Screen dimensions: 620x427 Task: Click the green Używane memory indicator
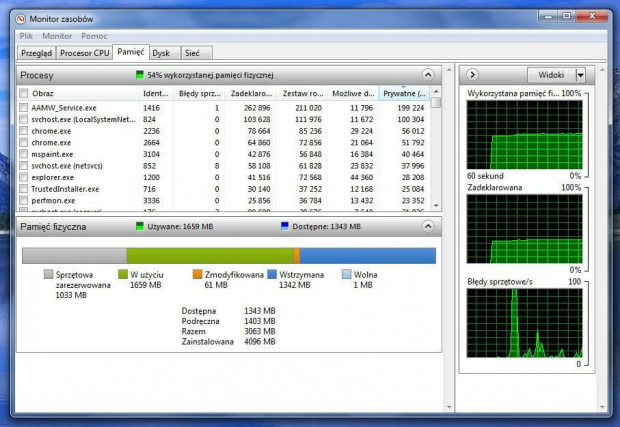coord(140,226)
